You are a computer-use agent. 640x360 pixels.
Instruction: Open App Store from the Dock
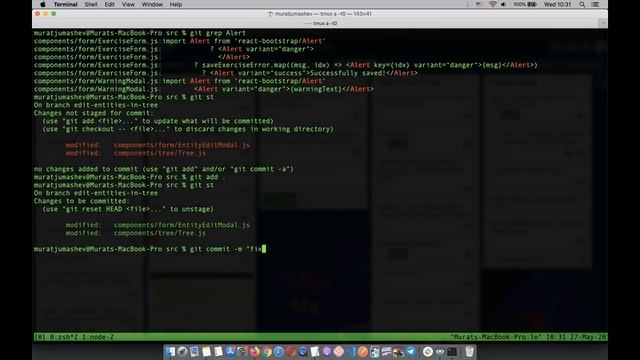230,351
